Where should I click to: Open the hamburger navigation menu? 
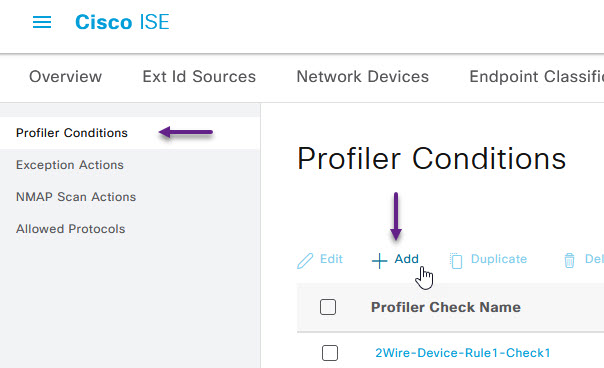point(42,22)
